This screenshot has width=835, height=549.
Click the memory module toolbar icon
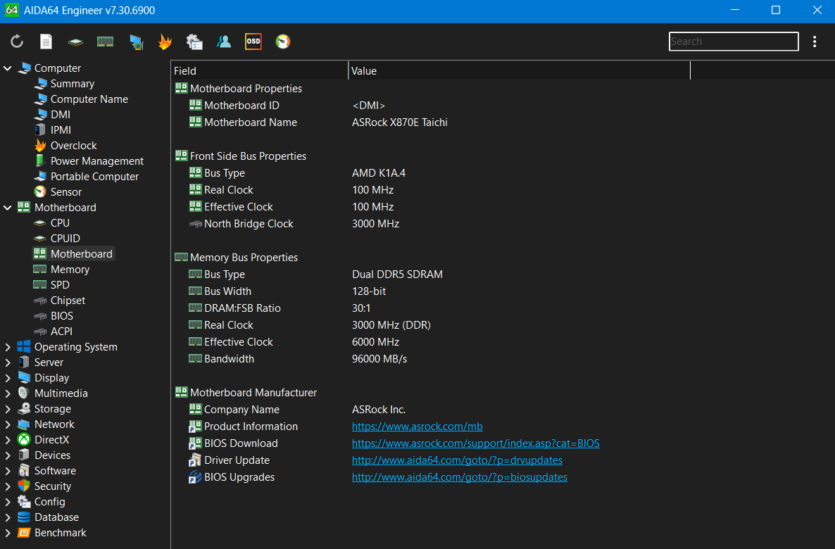coord(105,42)
